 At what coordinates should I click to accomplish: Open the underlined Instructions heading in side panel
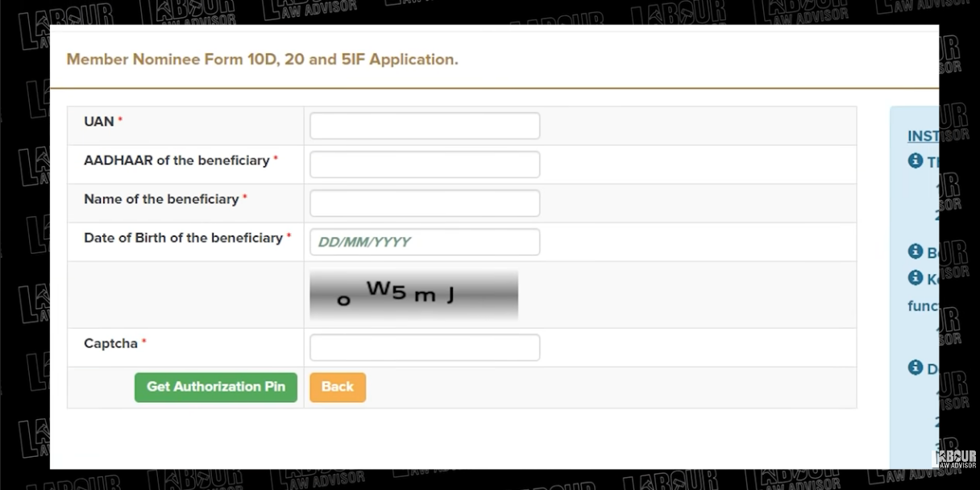click(x=923, y=136)
